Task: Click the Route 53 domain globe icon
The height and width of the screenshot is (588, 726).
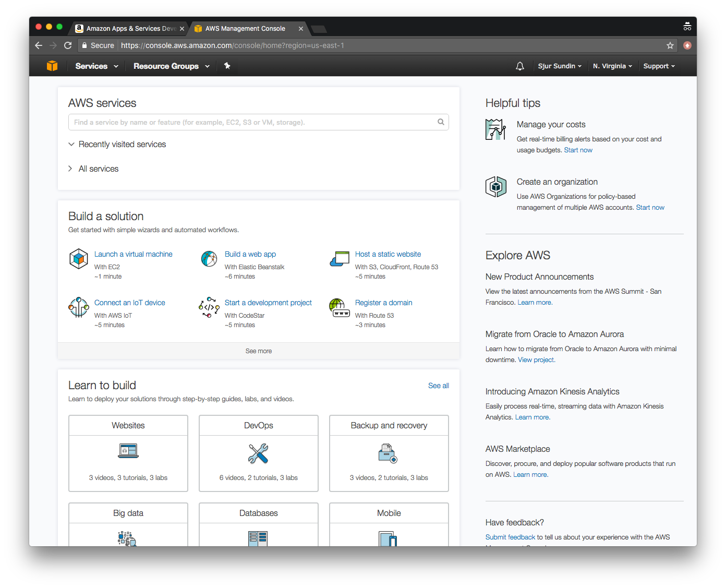Action: pyautogui.click(x=340, y=307)
